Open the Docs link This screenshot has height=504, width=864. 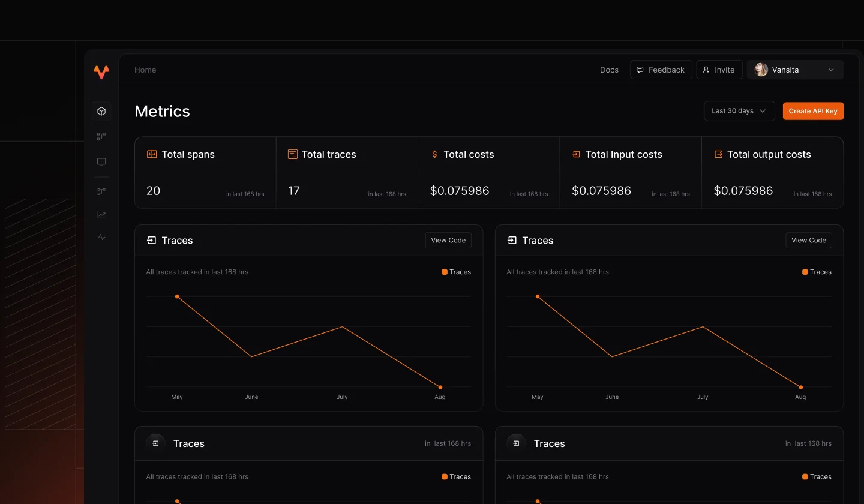[x=609, y=70]
